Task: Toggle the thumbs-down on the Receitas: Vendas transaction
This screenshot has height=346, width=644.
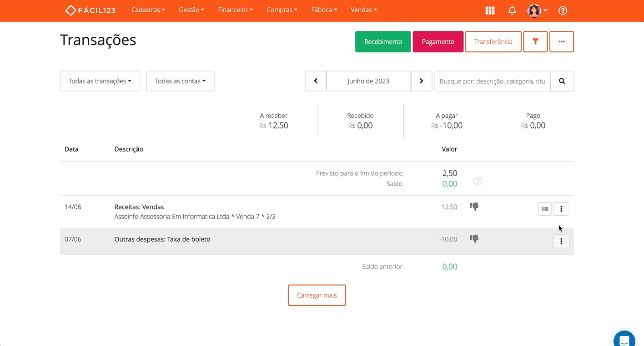Action: [474, 206]
